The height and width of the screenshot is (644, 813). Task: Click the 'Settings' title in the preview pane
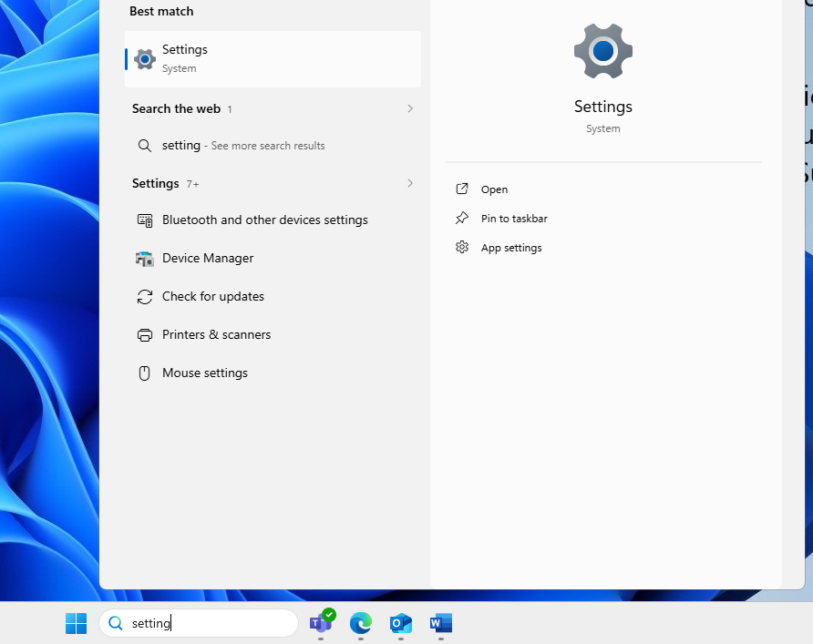[x=603, y=107]
